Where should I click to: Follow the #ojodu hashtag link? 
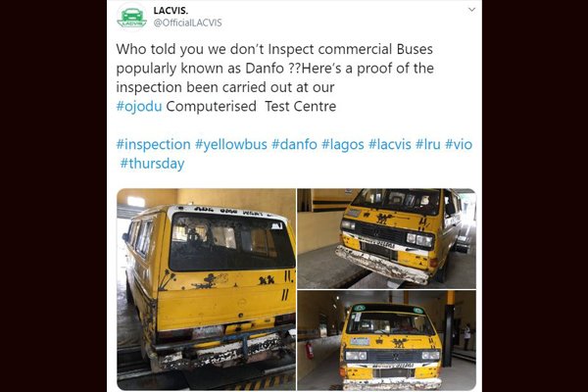139,106
